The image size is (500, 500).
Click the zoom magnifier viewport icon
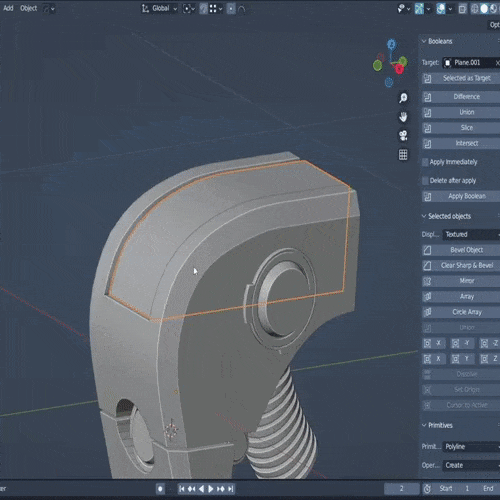tap(403, 98)
